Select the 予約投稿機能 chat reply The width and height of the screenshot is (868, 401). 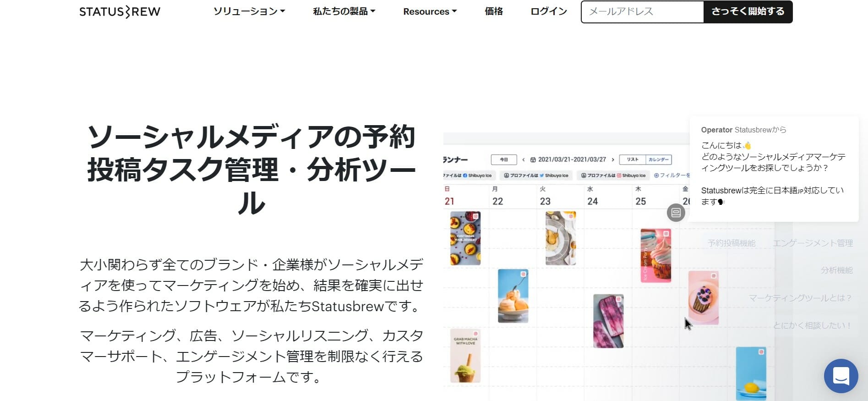(732, 243)
